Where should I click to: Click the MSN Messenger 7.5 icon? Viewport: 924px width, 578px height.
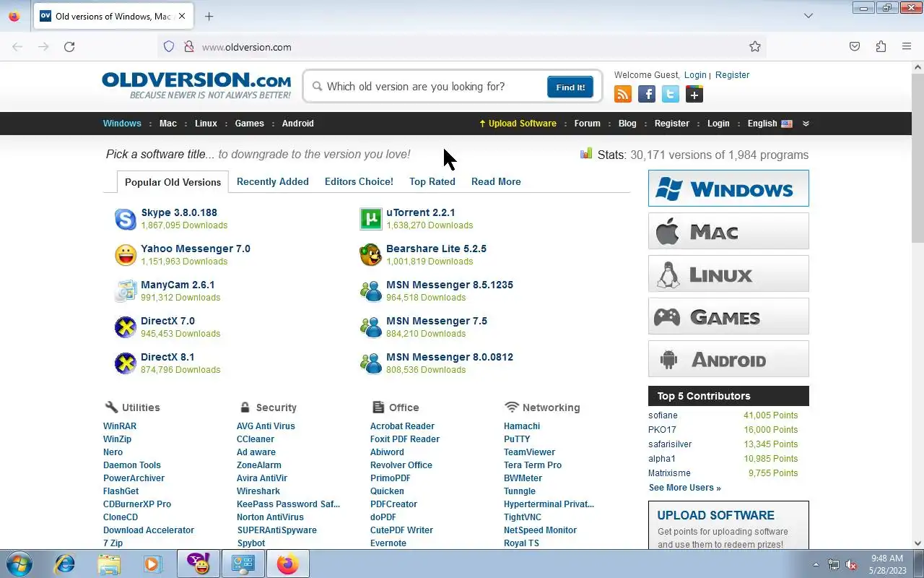pos(370,327)
